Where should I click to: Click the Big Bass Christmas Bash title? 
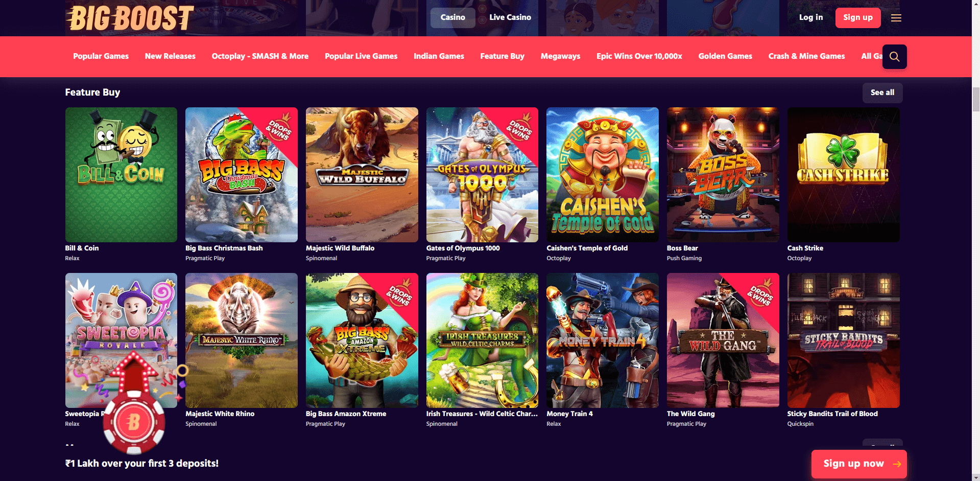pos(224,248)
